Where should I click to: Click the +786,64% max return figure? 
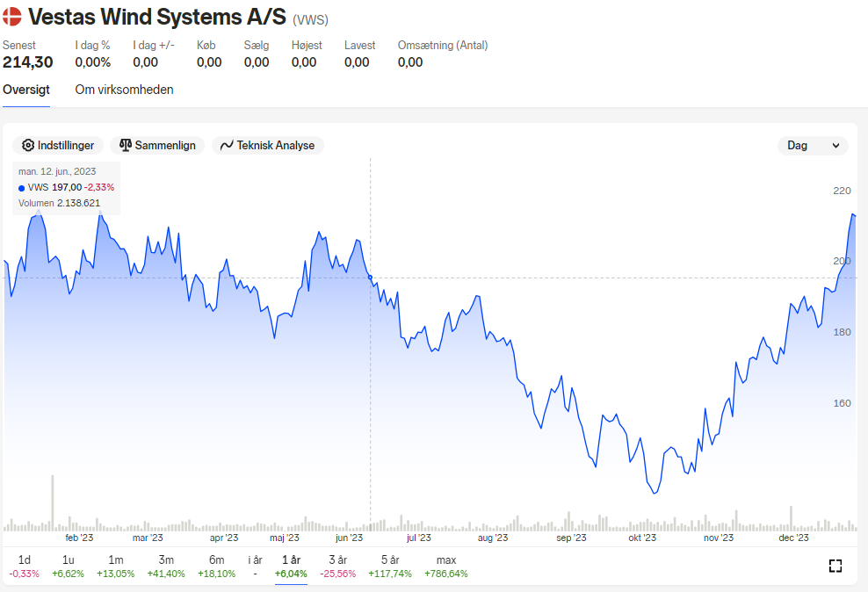[x=446, y=574]
